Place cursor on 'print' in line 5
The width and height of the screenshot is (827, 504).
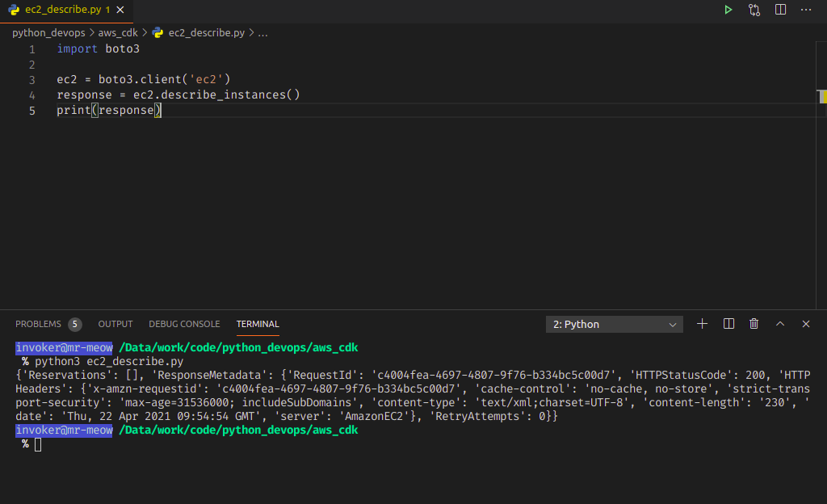pyautogui.click(x=73, y=110)
